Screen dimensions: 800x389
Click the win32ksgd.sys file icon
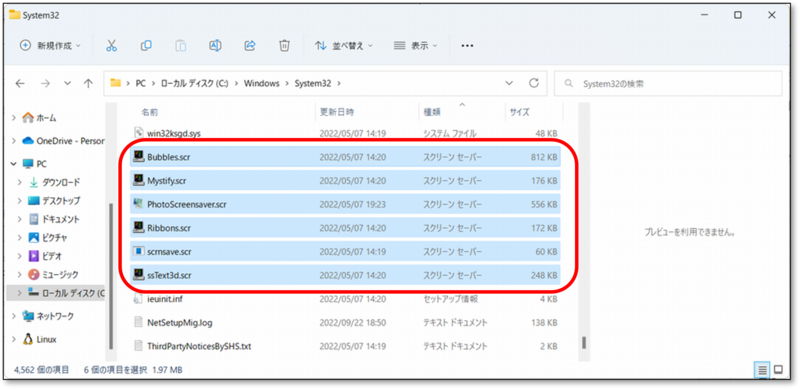pyautogui.click(x=138, y=133)
